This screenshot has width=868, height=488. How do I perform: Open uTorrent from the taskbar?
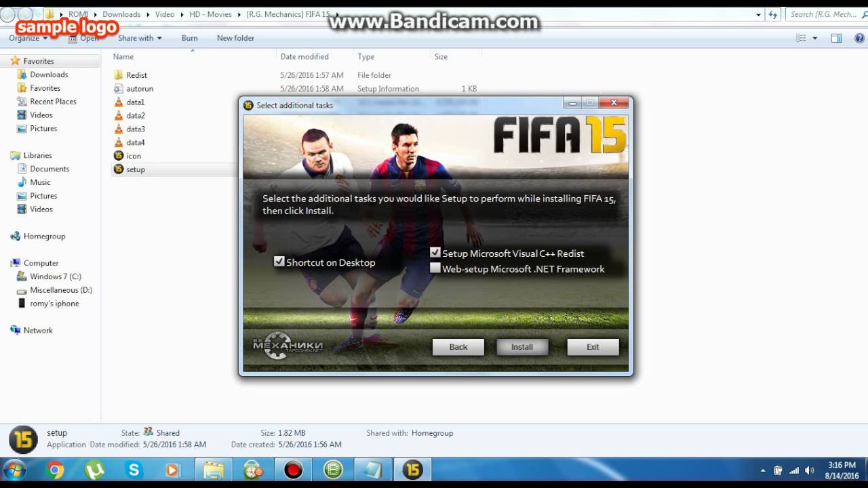click(94, 470)
